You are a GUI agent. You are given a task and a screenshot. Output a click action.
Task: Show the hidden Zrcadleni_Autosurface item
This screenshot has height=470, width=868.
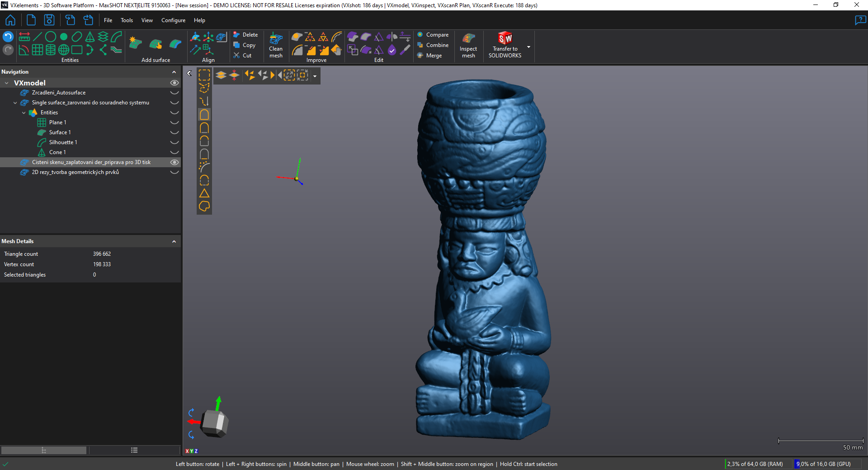tap(174, 93)
